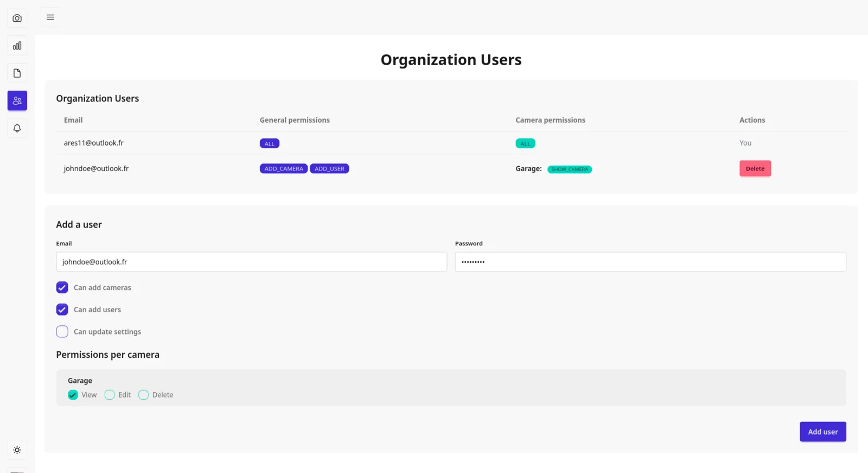Focus the Email input field

[252, 262]
